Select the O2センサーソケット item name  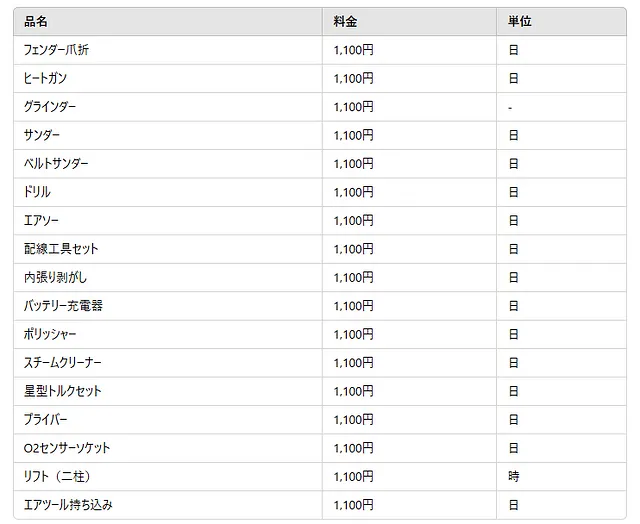click(x=67, y=448)
